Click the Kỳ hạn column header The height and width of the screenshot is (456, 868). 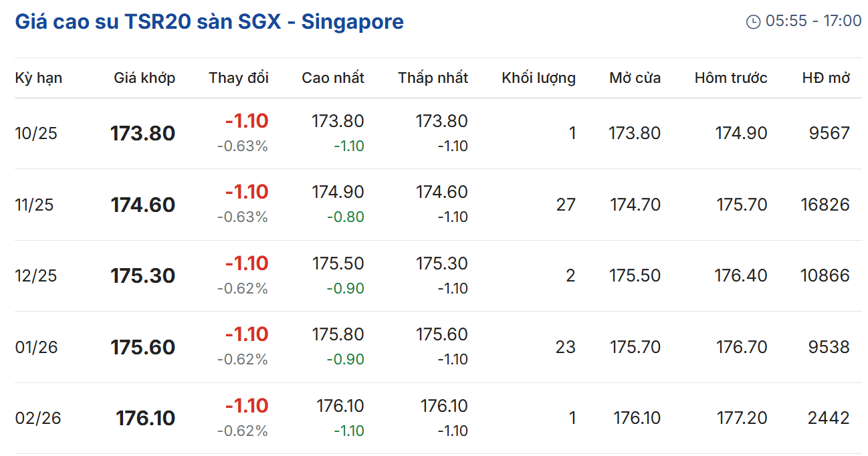pyautogui.click(x=39, y=78)
